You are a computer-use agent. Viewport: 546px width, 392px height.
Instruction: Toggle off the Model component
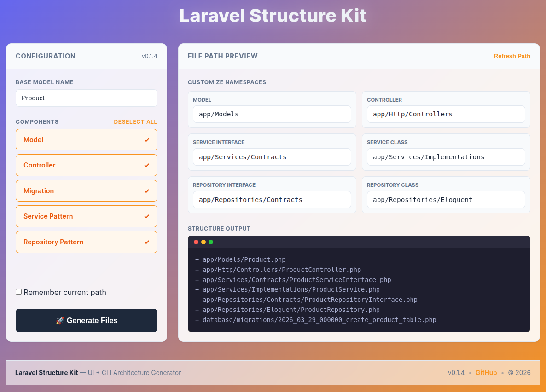tap(86, 139)
